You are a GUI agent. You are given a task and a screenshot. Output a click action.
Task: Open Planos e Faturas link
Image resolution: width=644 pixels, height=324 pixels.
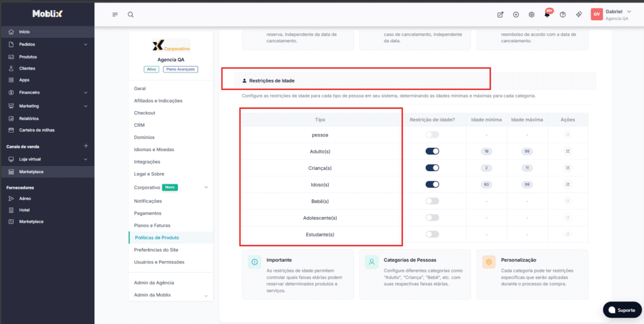152,225
